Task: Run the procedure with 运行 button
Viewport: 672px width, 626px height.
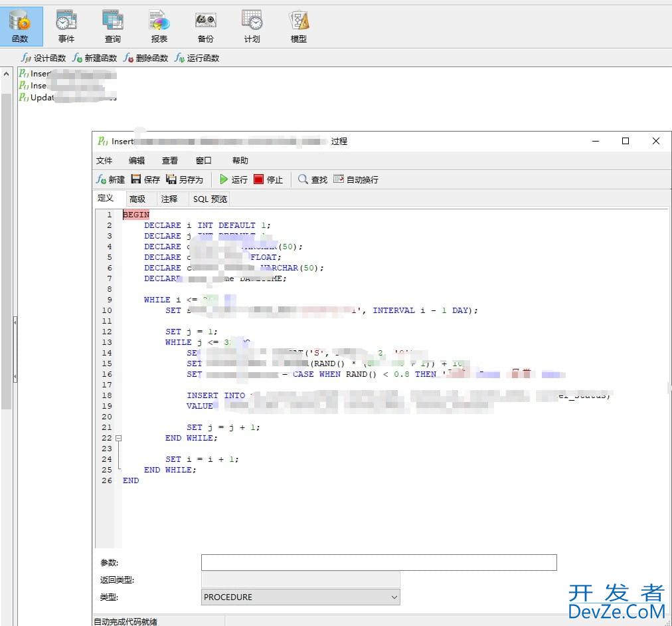Action: pos(233,179)
